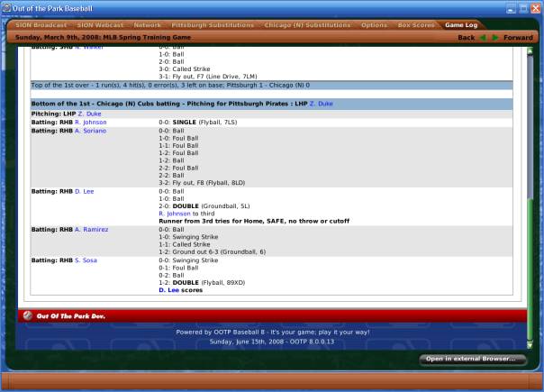The image size is (544, 392).
Task: Click 2-0: DOUBLE (Groundball, 5L) entry
Action: pyautogui.click(x=204, y=205)
